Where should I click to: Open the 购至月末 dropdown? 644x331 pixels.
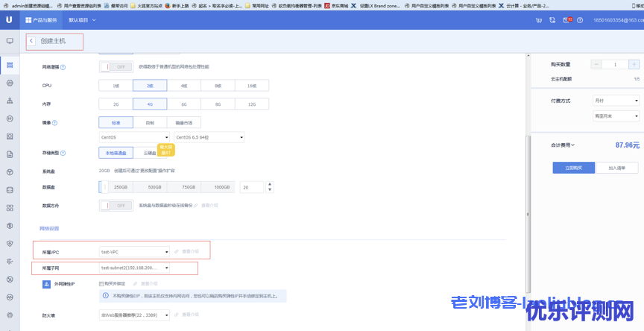pos(616,116)
